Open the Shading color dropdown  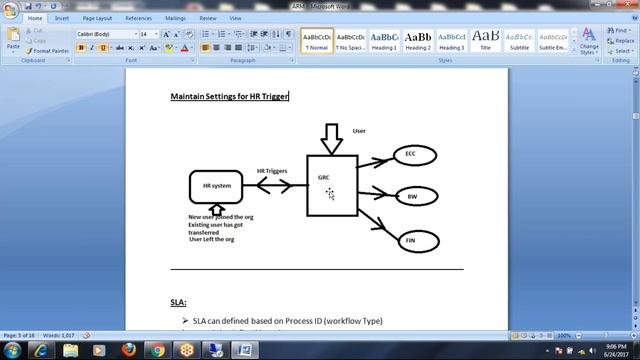click(273, 48)
